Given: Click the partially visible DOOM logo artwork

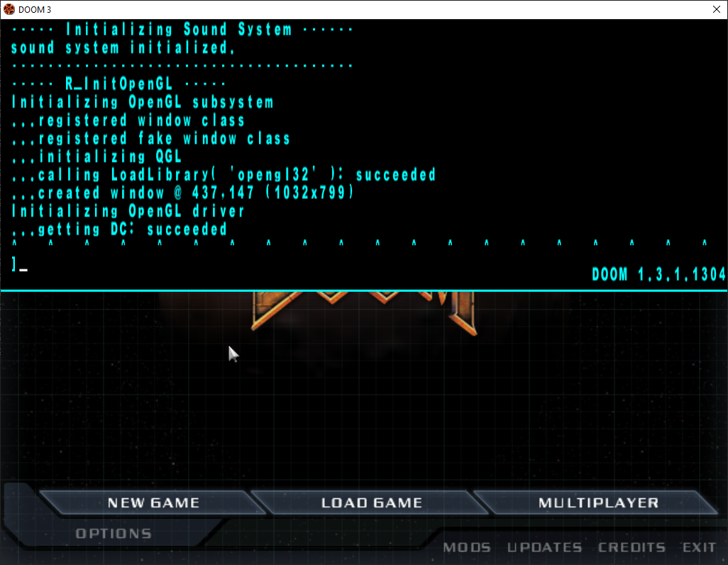Looking at the screenshot, I should [x=363, y=309].
